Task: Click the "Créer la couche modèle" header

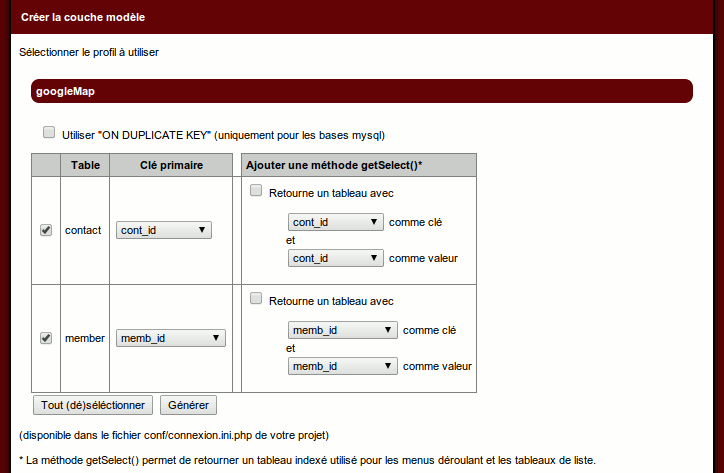Action: tap(81, 17)
